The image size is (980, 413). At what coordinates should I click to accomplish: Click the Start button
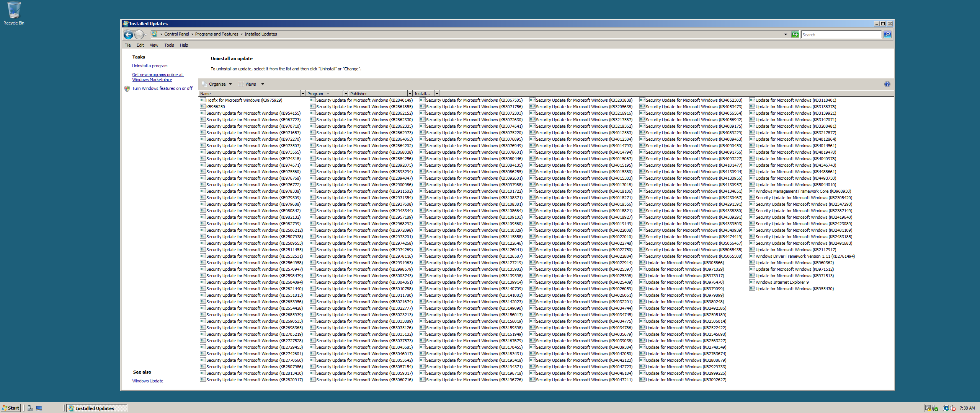11,408
